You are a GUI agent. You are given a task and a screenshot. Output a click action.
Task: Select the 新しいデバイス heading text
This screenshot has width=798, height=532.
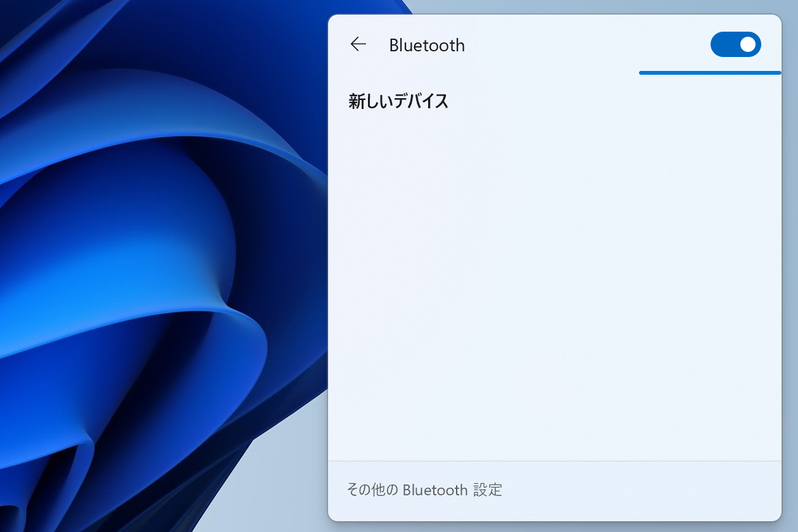click(398, 101)
